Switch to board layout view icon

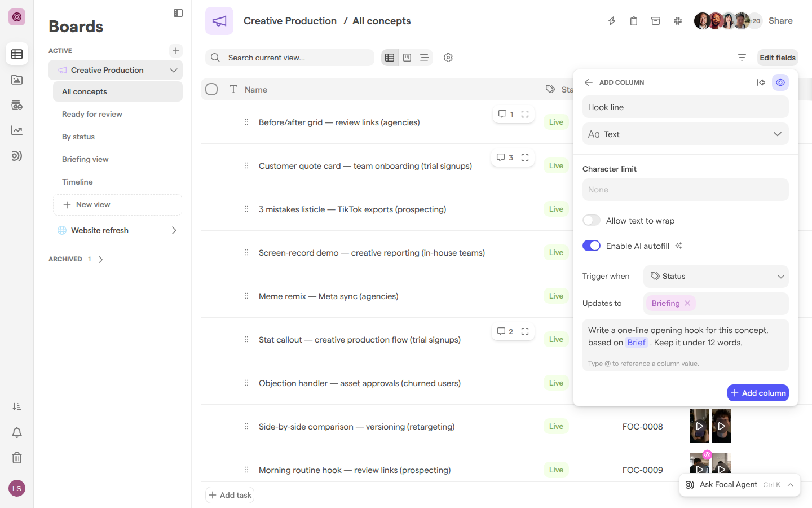407,58
